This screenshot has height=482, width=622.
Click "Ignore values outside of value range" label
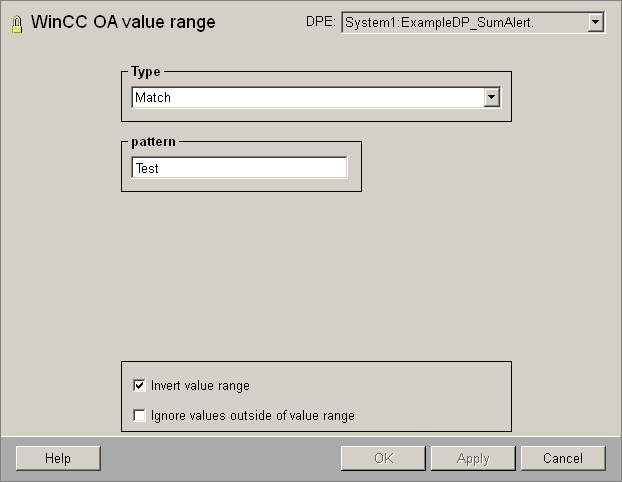(x=252, y=415)
